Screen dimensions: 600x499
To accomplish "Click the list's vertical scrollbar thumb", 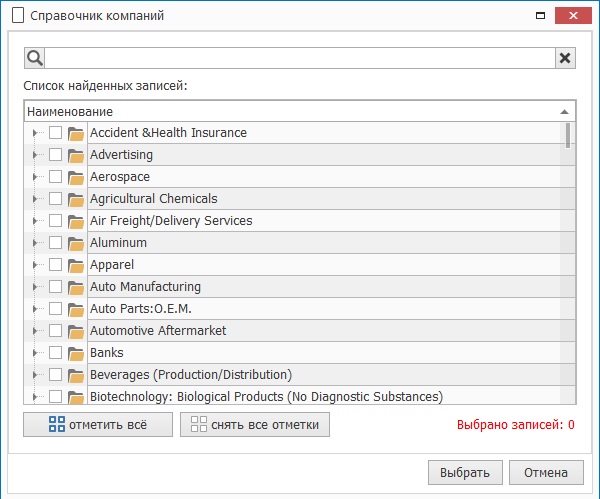I will 568,136.
